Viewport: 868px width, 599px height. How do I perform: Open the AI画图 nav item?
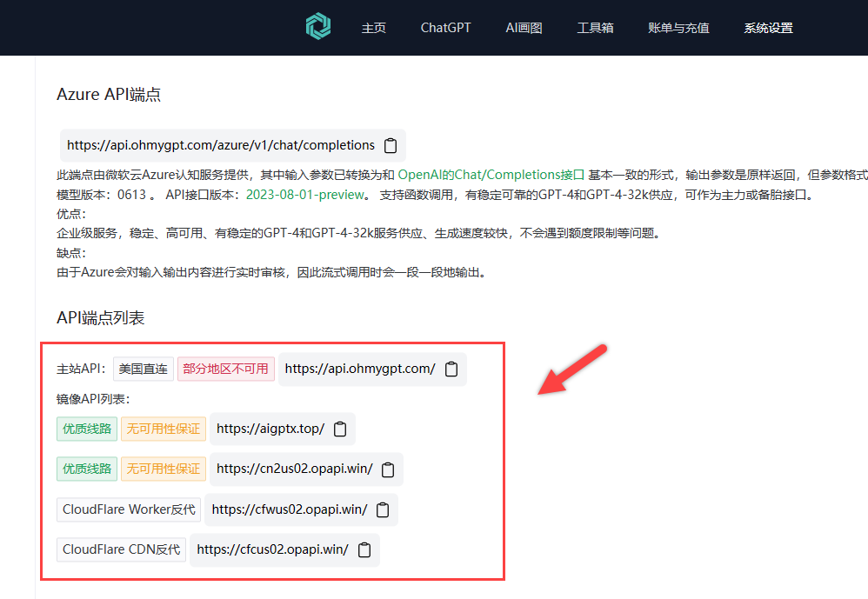[x=524, y=28]
